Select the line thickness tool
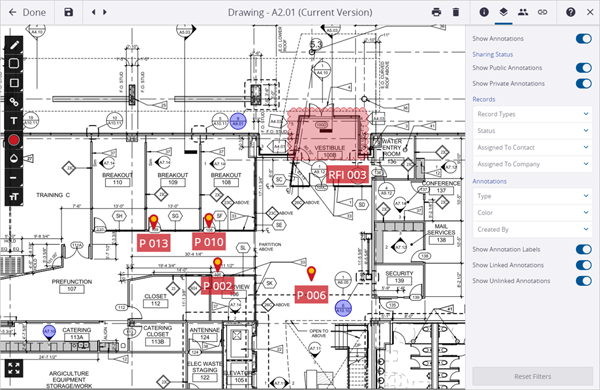The image size is (600, 390). tap(14, 178)
